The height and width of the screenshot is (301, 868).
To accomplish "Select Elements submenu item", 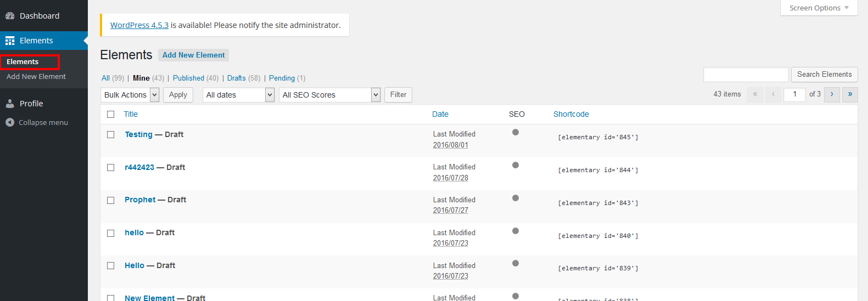I will [x=23, y=62].
